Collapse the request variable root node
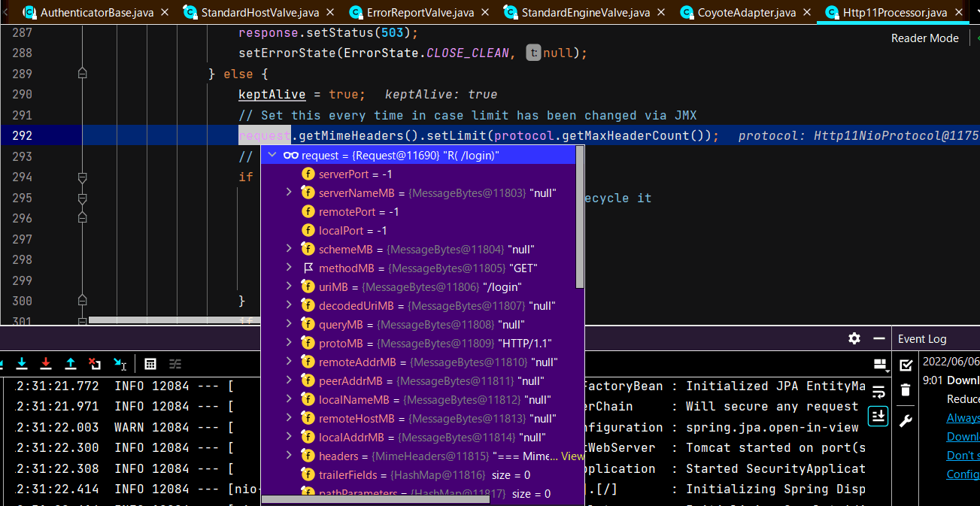 (271, 155)
